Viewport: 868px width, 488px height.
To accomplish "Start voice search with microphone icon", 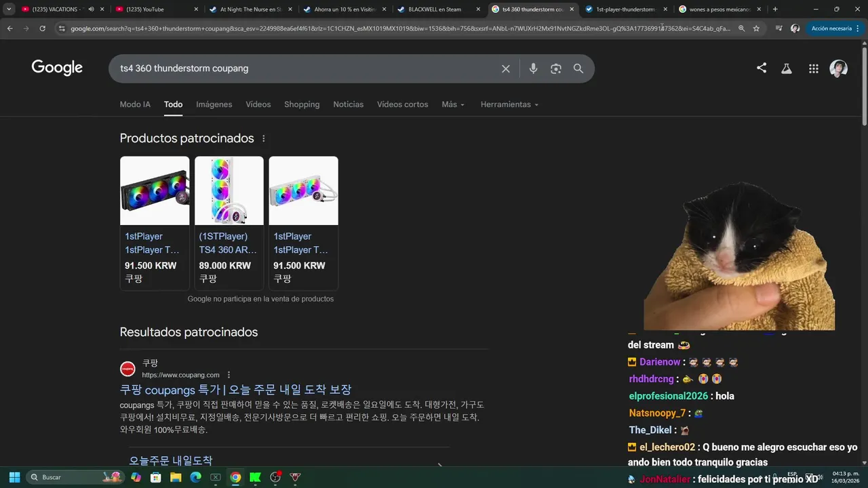I will tap(533, 68).
